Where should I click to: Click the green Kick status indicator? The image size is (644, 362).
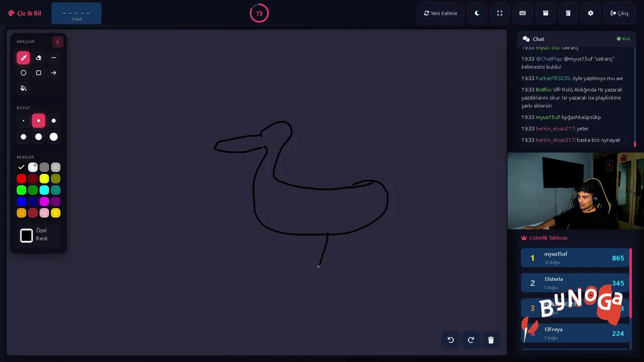[x=623, y=39]
